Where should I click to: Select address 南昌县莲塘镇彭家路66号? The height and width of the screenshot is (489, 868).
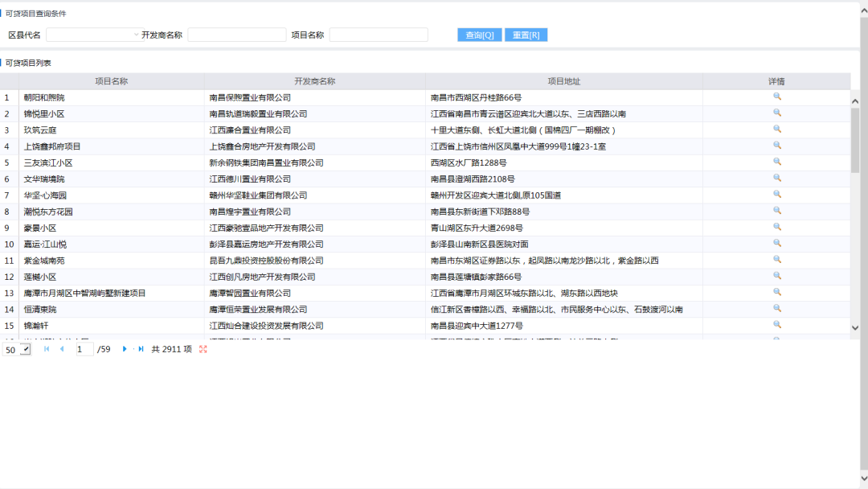coord(476,277)
